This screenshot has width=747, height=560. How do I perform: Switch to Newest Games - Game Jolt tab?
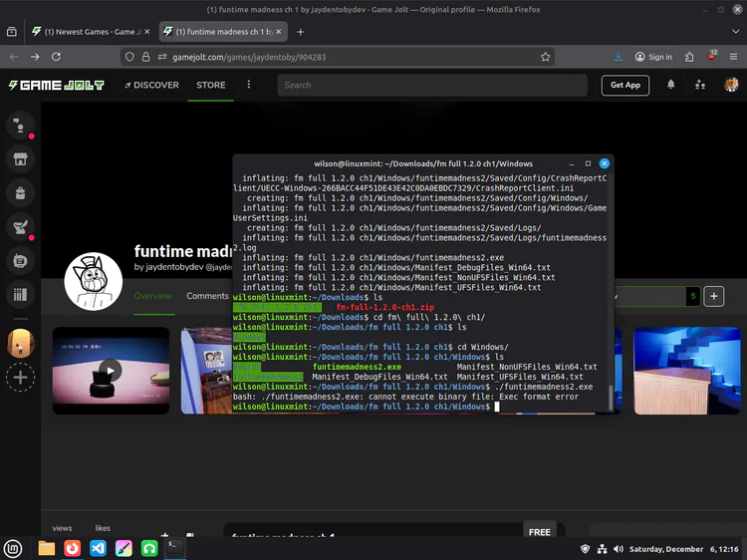pyautogui.click(x=90, y=32)
